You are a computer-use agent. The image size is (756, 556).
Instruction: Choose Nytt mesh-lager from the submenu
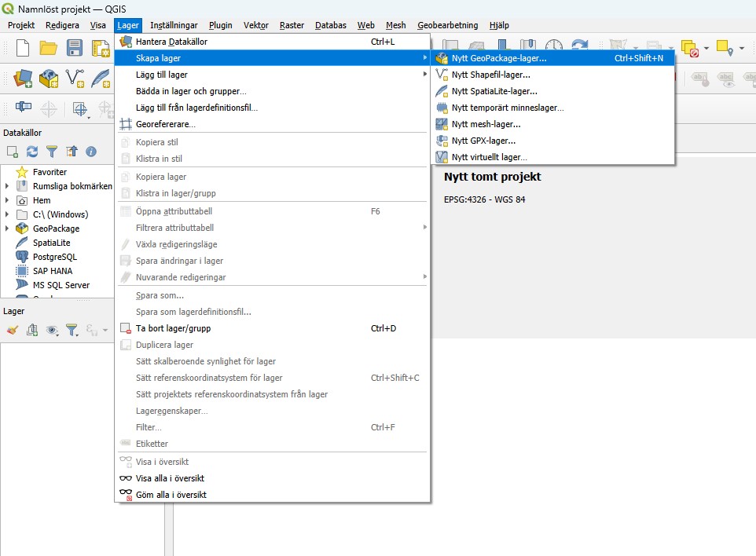pos(552,124)
